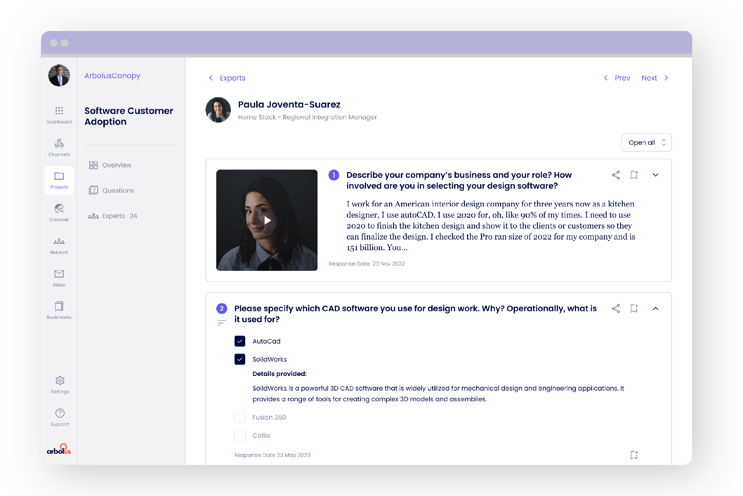The width and height of the screenshot is (743, 496).
Task: Click Response Date 23 Nov 2022 text
Action: 367,264
